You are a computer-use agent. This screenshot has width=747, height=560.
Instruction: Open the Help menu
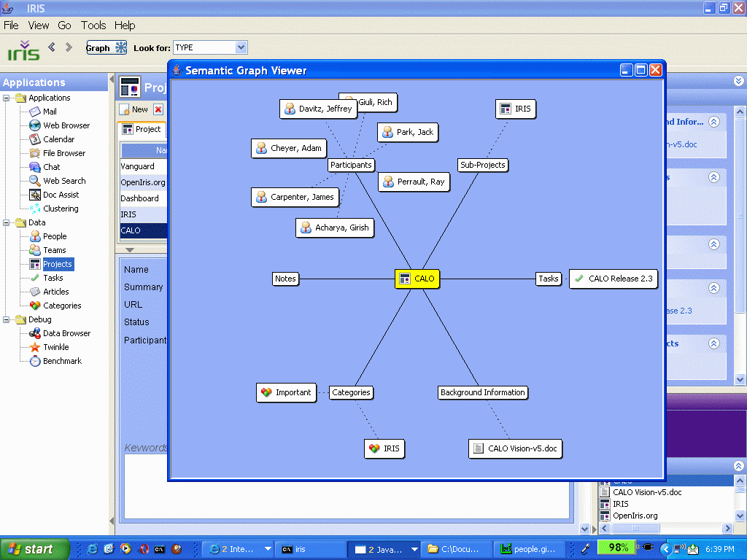(x=125, y=26)
